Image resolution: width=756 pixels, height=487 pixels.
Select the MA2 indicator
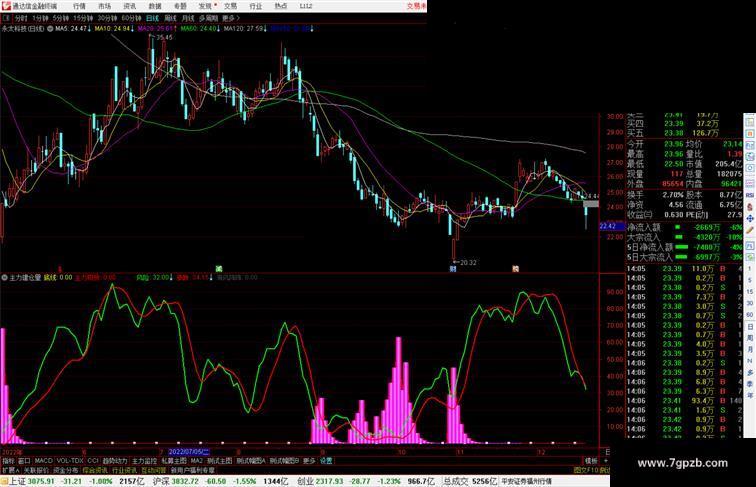196,461
